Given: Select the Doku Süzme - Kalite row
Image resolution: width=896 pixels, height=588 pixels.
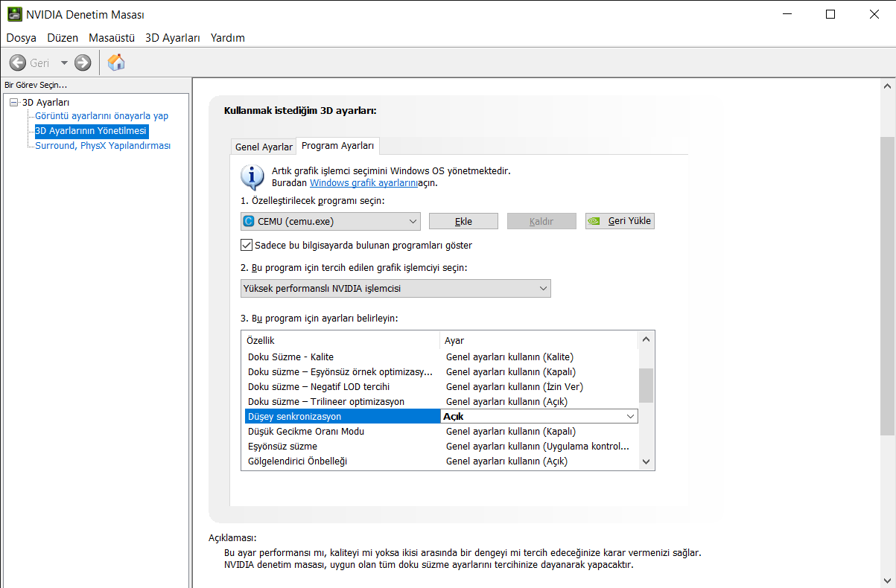Looking at the screenshot, I should [442, 357].
